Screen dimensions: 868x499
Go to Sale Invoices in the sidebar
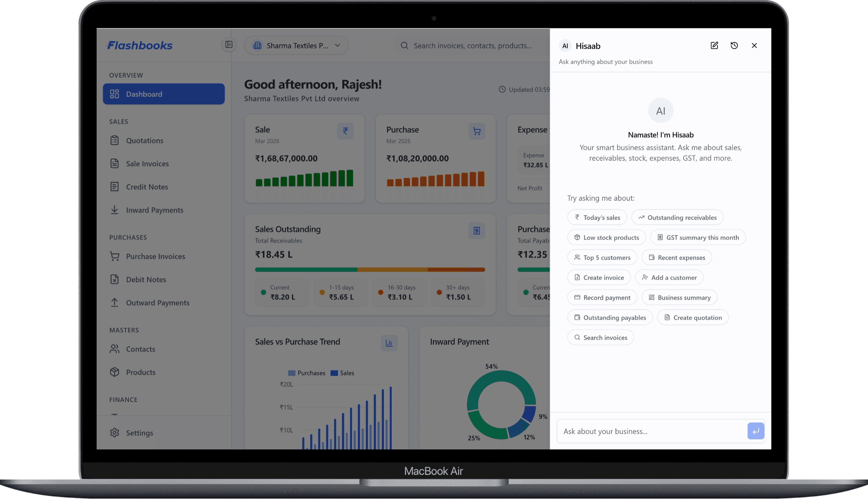tap(147, 164)
